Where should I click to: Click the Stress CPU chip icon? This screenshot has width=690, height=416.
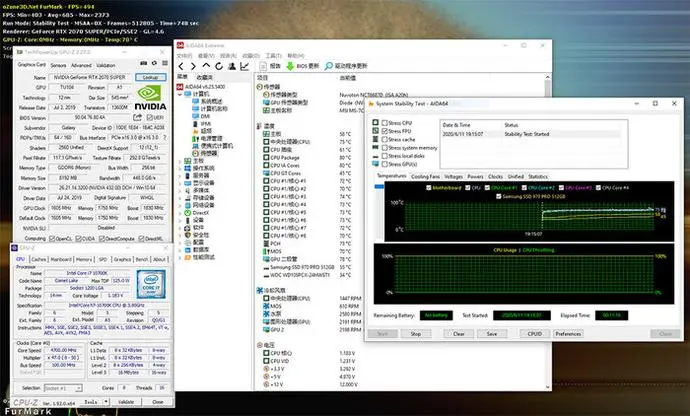(x=375, y=122)
